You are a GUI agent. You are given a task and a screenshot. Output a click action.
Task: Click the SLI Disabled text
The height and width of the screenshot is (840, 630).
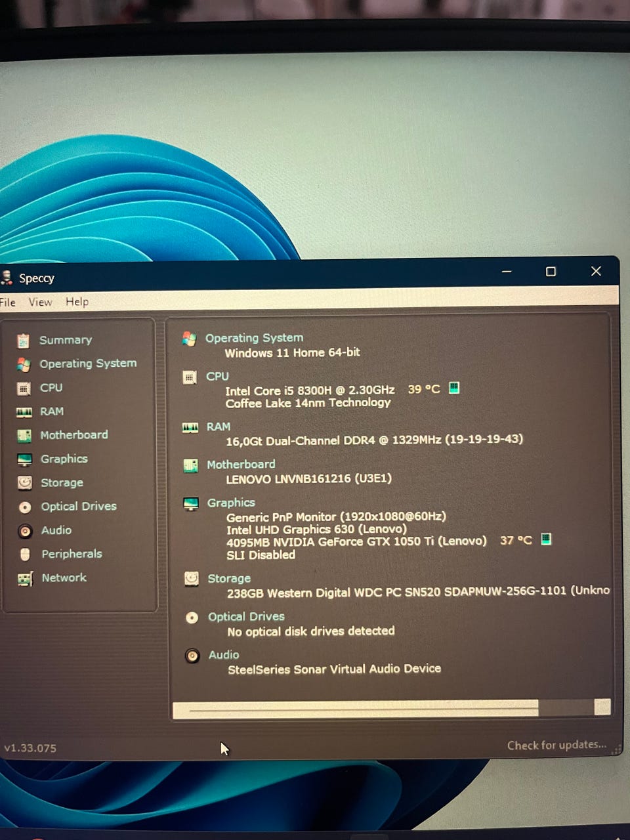coord(261,555)
